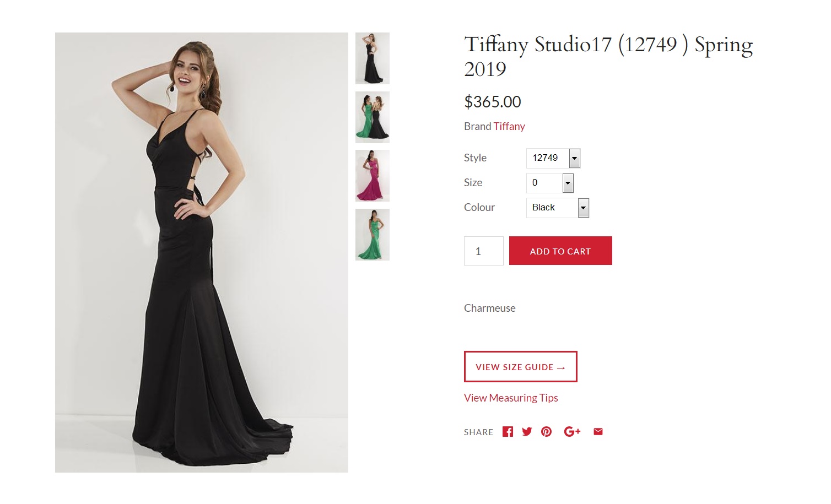The height and width of the screenshot is (504, 831).
Task: View the pink dress thumbnail
Action: tap(373, 176)
